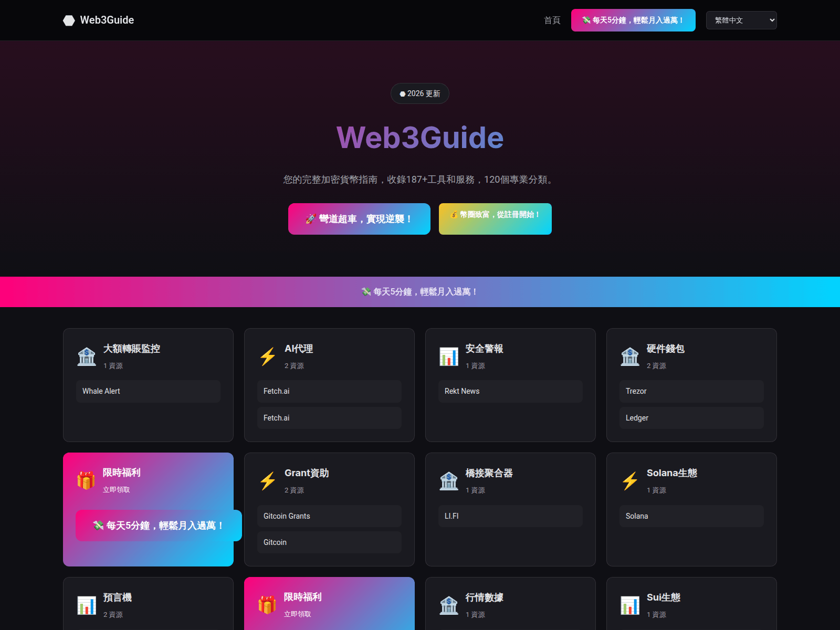Click the gift icon in first 限時福利 card
Viewport: 840px width, 630px height.
[86, 480]
